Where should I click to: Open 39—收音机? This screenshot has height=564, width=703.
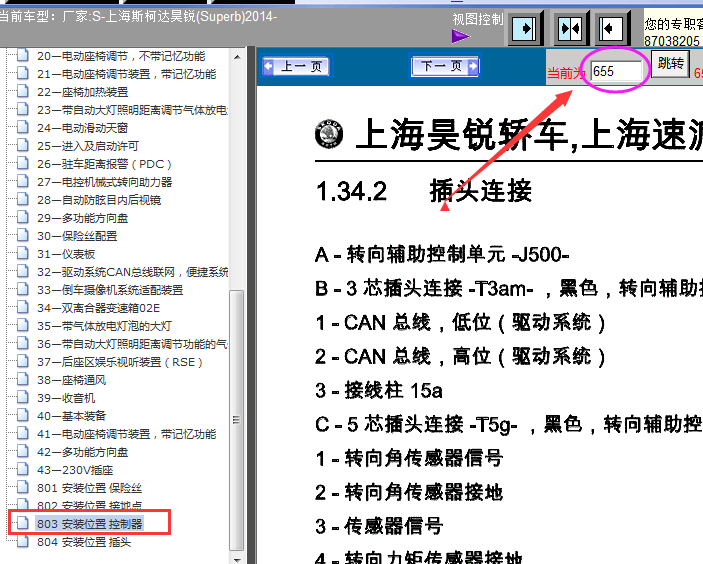pos(66,398)
